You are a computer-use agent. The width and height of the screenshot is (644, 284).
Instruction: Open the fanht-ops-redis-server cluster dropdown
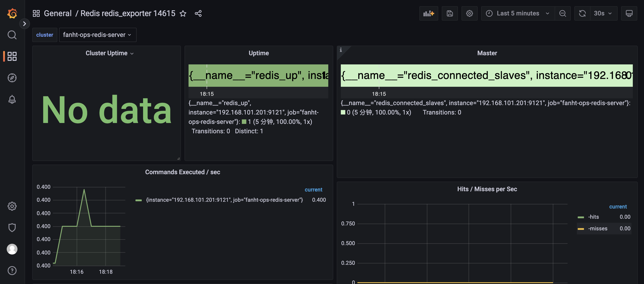97,35
